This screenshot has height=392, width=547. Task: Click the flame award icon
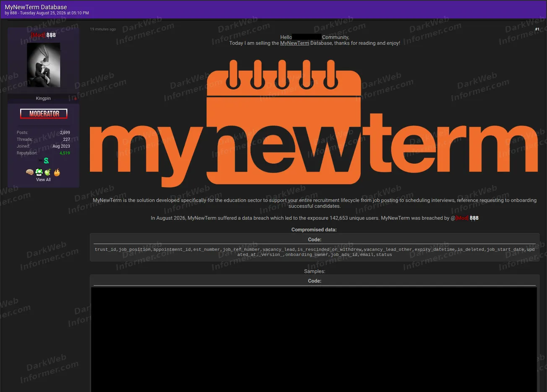click(x=57, y=172)
